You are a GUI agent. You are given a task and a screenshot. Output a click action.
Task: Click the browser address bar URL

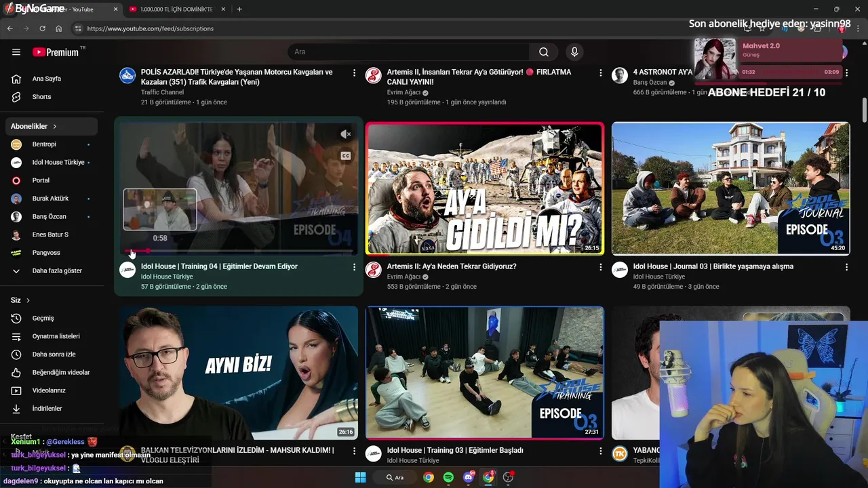[x=151, y=28]
